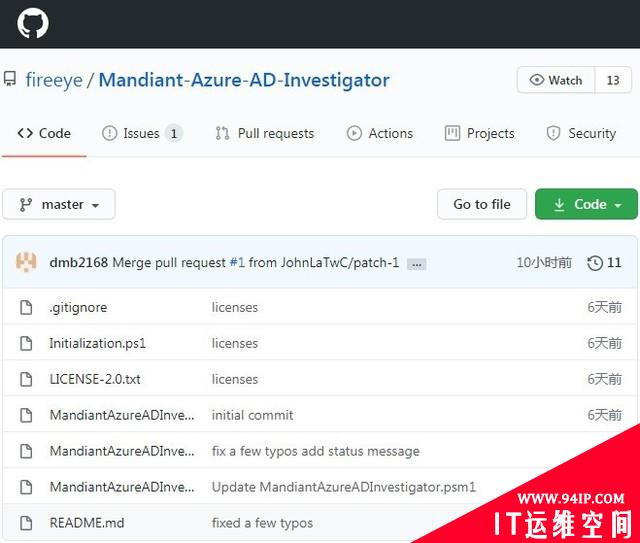Click the '6天前' timestamp in initial commit row

(x=604, y=415)
